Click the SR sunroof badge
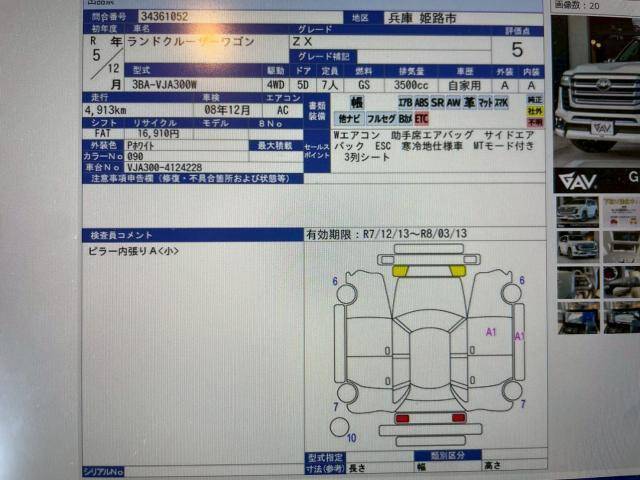 point(438,102)
